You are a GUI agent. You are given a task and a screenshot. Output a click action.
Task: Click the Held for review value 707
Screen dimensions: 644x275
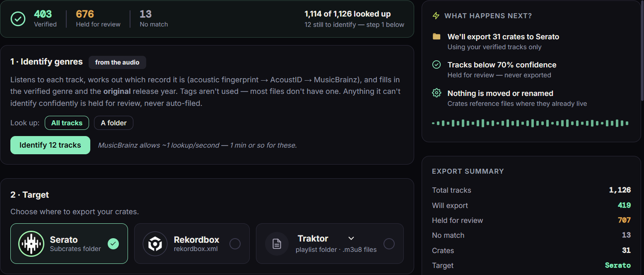624,220
